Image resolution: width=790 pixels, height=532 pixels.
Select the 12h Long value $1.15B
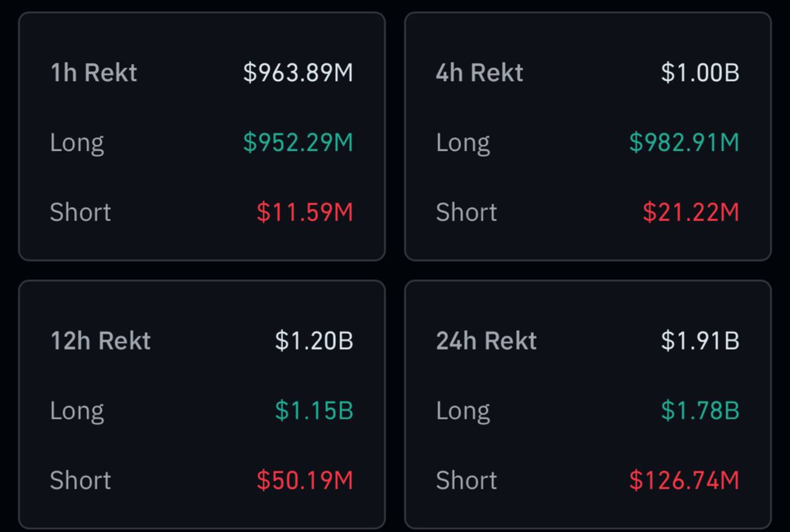(x=314, y=410)
